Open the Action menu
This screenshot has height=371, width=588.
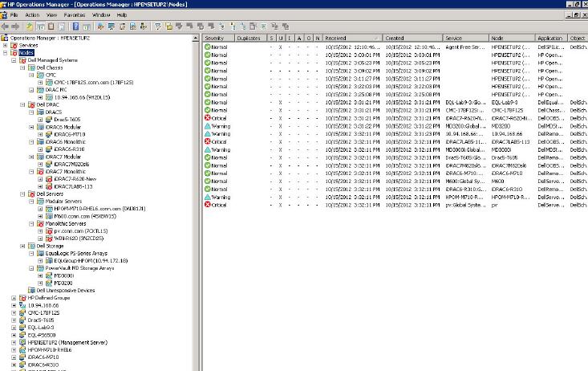pyautogui.click(x=32, y=15)
